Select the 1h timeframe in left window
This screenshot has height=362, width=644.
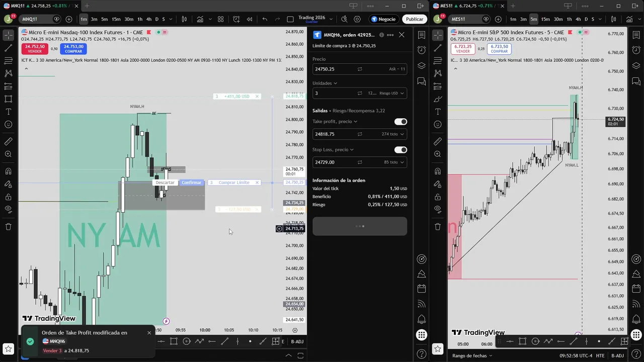point(140,19)
